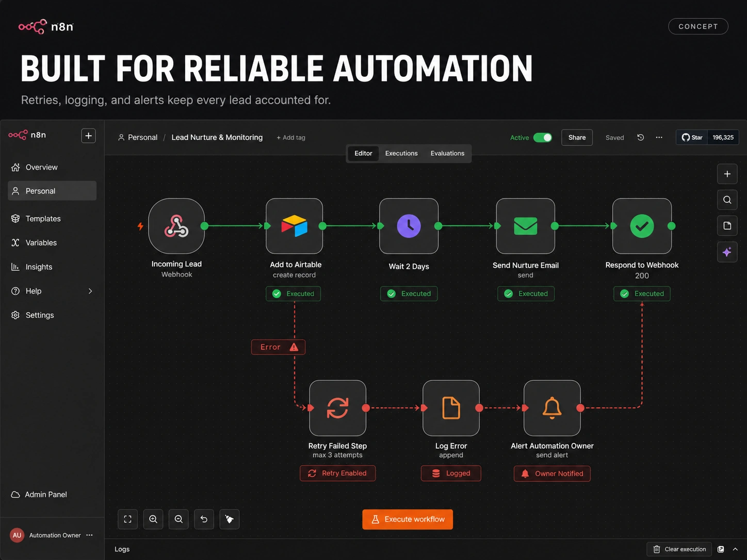The width and height of the screenshot is (747, 560).
Task: Click the Executed badge under Wait 2 Days
Action: 409,294
